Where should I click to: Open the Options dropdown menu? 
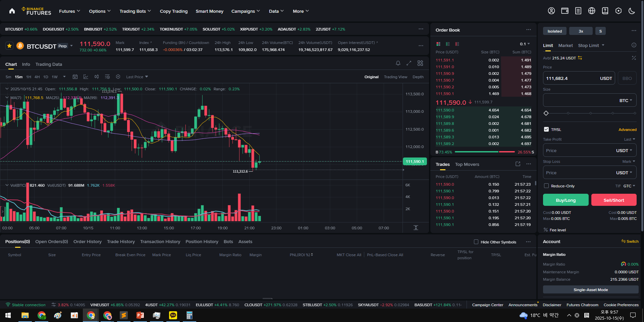pos(100,11)
